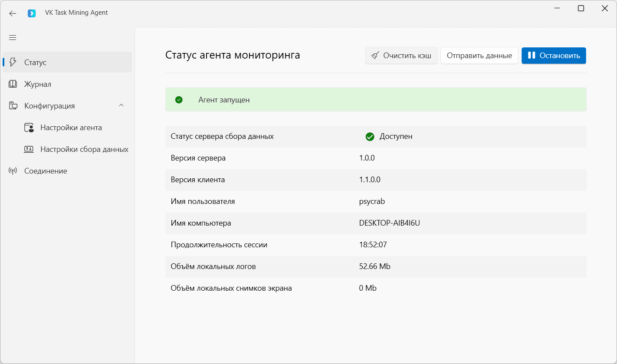Screen dimensions: 617x364
Task: Click screenshots size value 0 Mb
Action: coord(368,288)
